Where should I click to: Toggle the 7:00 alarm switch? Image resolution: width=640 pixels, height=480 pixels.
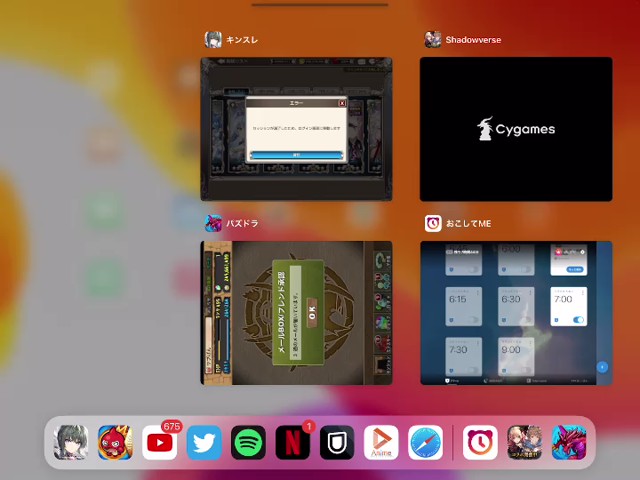click(x=578, y=320)
